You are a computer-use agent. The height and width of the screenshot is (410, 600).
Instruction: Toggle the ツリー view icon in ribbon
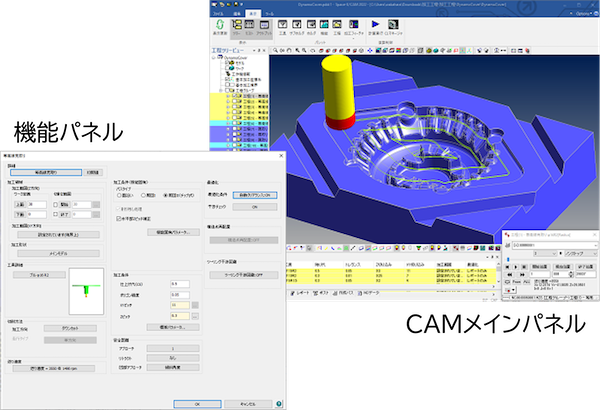pos(237,25)
